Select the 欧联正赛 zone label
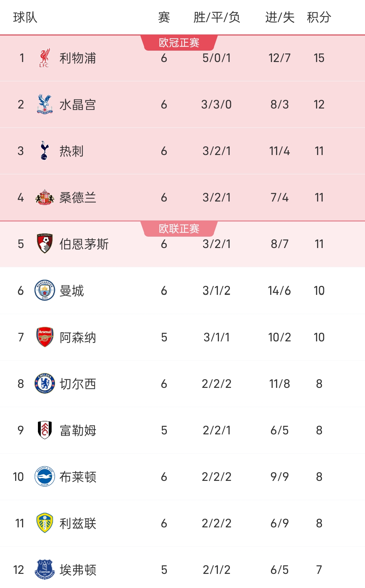Screen dimensions: 365x588 tap(179, 229)
